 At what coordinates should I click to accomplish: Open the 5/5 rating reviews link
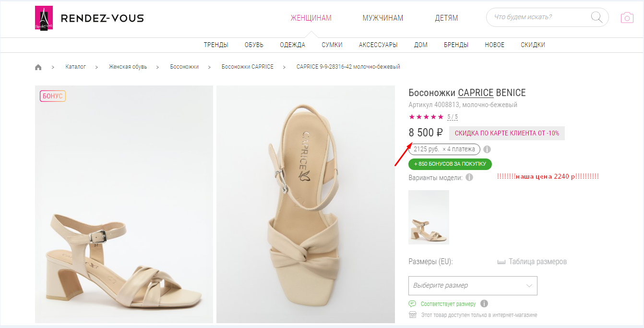(x=453, y=117)
